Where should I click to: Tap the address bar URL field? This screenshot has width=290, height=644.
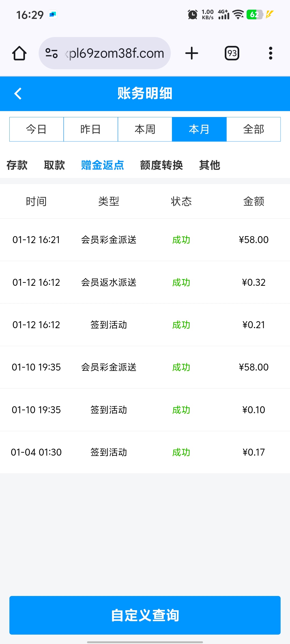(115, 53)
